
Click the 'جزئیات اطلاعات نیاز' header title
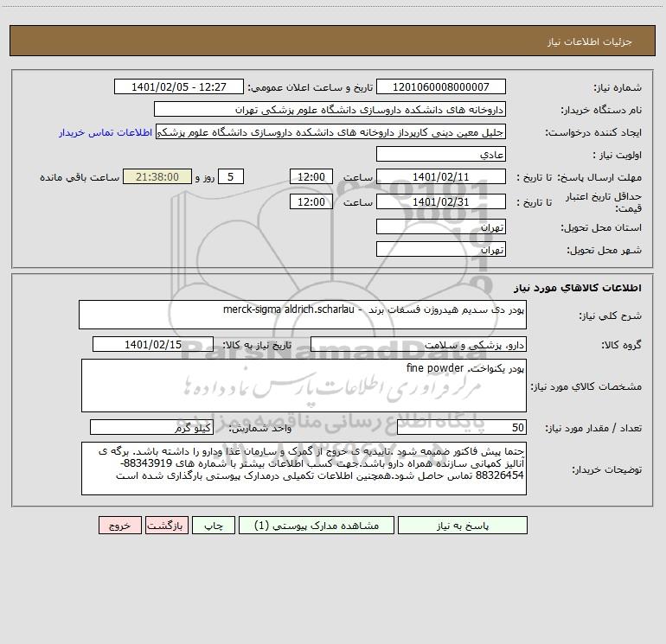590,41
